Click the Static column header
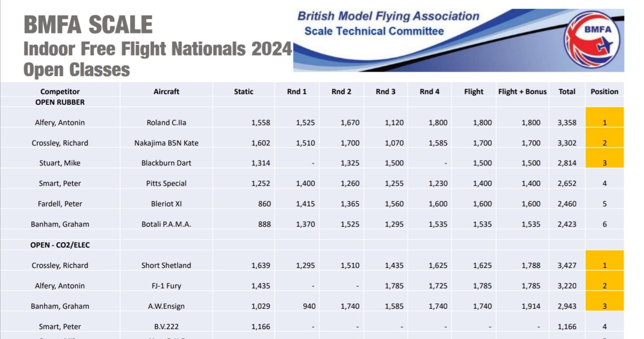 click(243, 91)
